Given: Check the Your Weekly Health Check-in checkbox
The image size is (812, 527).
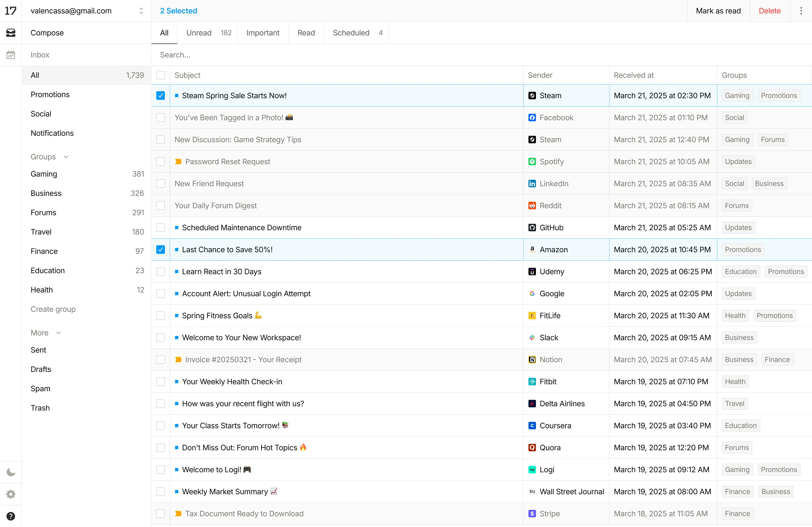Looking at the screenshot, I should [x=160, y=381].
